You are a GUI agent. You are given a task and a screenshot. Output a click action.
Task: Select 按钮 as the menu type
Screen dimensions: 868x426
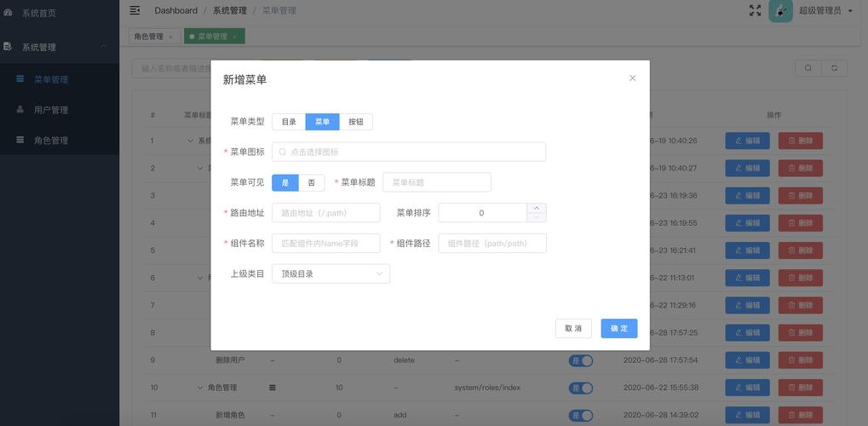pos(356,122)
